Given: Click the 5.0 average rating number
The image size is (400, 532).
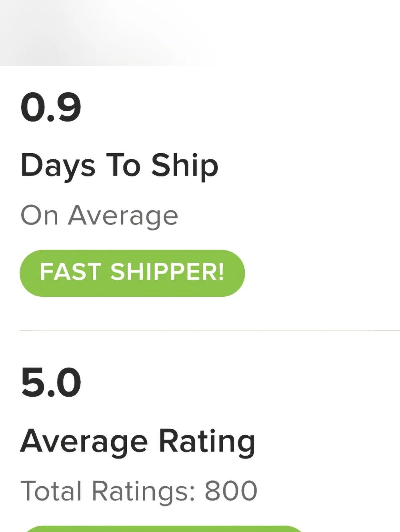Looking at the screenshot, I should 51,383.
